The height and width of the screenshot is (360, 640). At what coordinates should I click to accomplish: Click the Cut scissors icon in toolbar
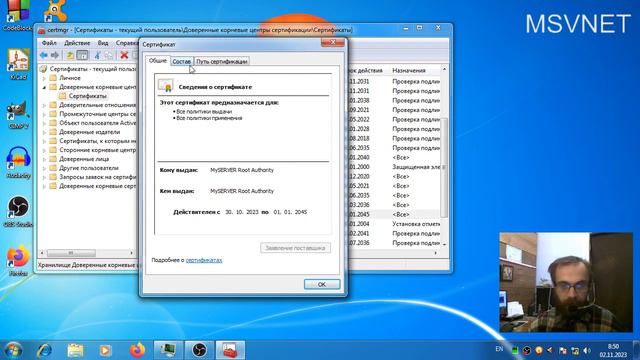(98, 55)
